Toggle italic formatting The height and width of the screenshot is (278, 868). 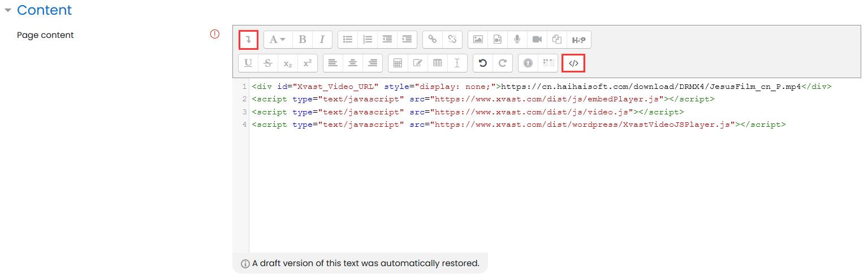coord(322,40)
